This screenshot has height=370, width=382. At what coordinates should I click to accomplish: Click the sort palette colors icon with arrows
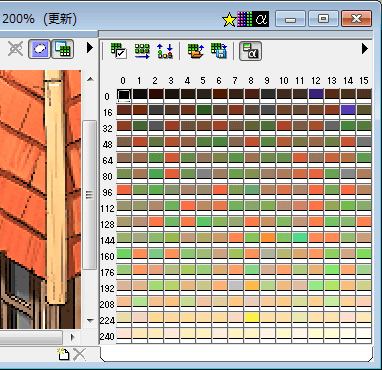165,51
